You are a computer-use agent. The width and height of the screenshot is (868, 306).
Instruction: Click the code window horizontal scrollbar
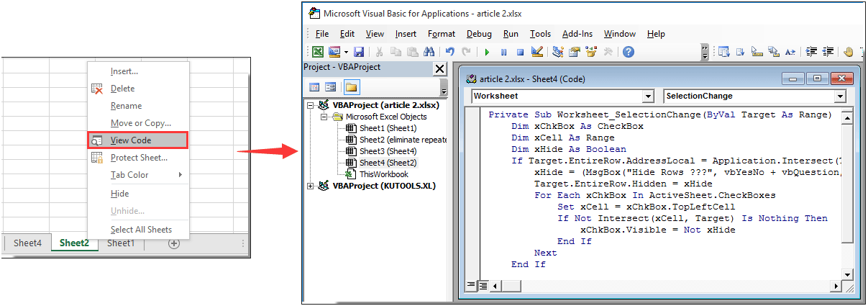click(665, 286)
